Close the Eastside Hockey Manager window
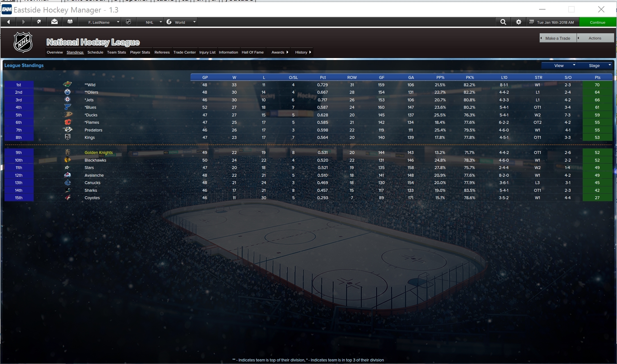This screenshot has width=617, height=364. (x=601, y=9)
